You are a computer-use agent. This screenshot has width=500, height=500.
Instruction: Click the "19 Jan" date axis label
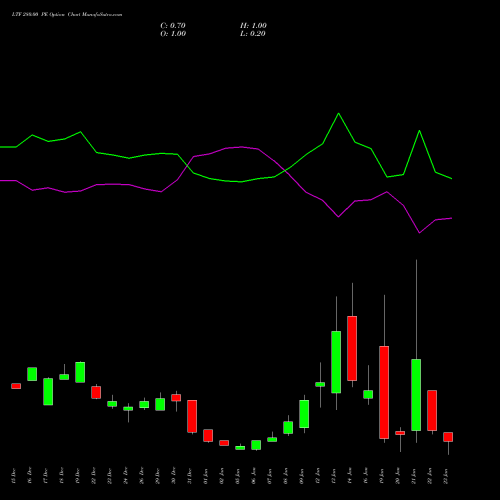click(x=381, y=476)
